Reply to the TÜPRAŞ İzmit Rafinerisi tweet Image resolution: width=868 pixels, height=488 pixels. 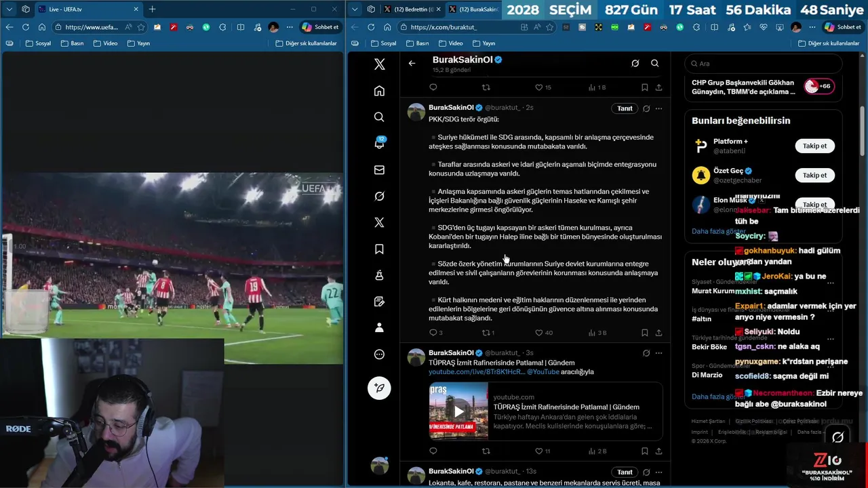(433, 451)
